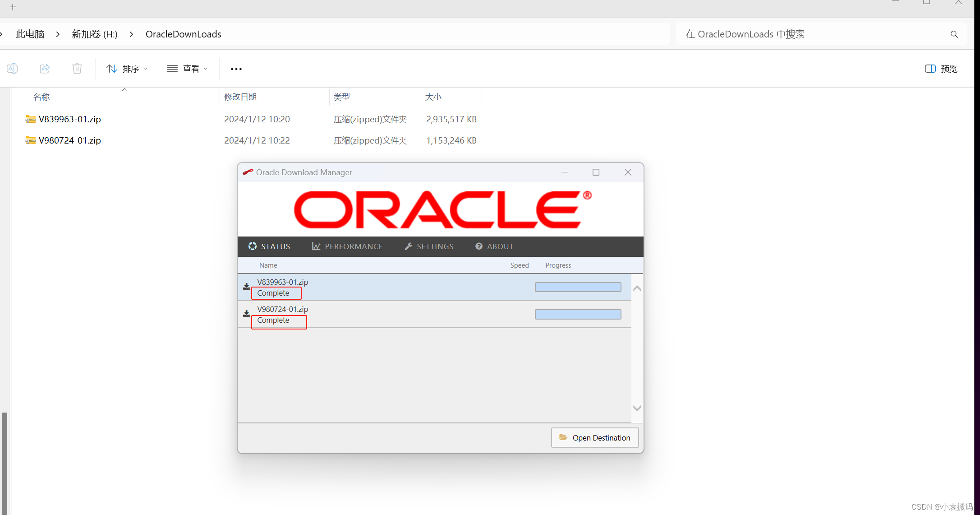The height and width of the screenshot is (515, 980).
Task: Click the Oracle logo icon in the title bar
Action: [x=248, y=172]
